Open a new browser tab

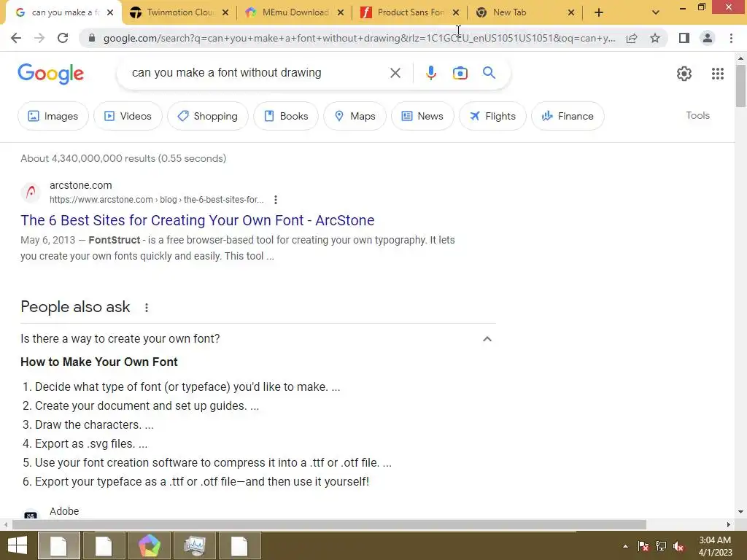(x=599, y=12)
